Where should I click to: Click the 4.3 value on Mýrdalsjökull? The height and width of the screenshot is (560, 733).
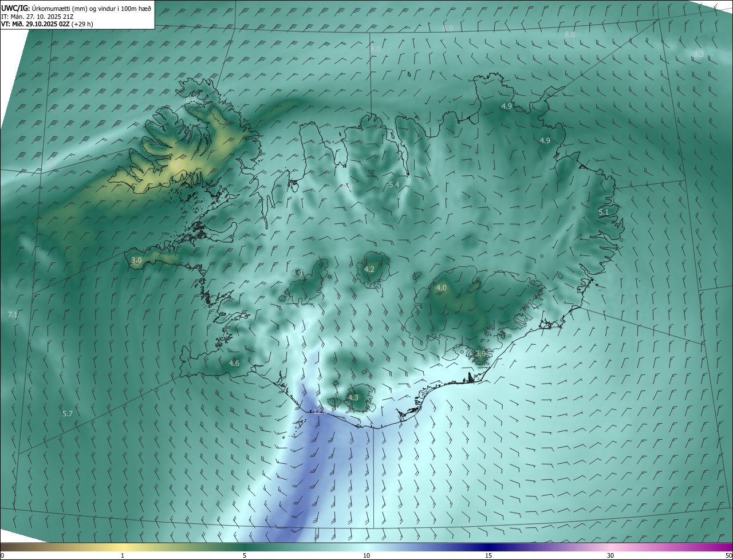(353, 397)
